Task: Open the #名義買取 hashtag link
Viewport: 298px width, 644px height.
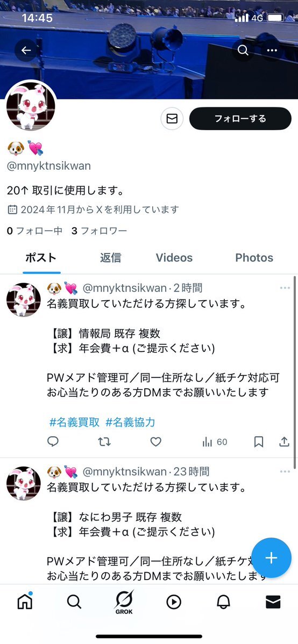Action: [x=74, y=422]
